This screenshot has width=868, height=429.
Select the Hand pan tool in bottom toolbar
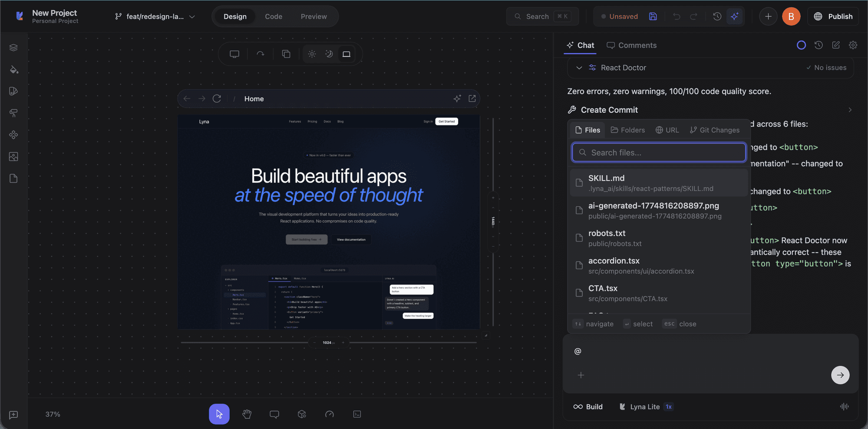click(x=247, y=414)
